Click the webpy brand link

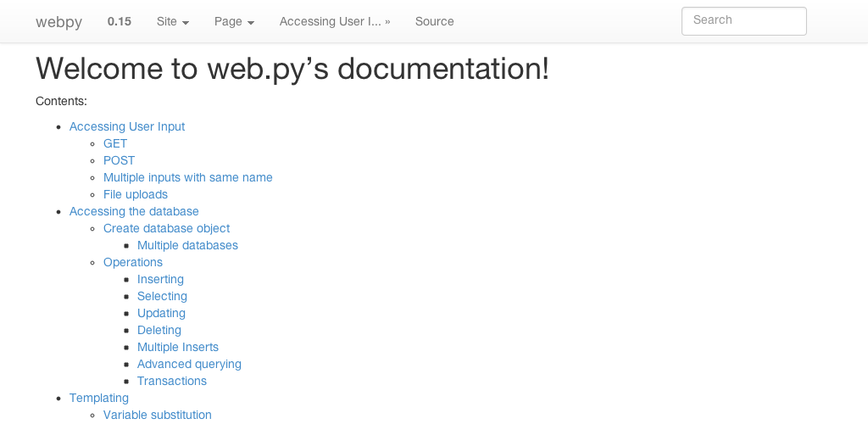(58, 22)
